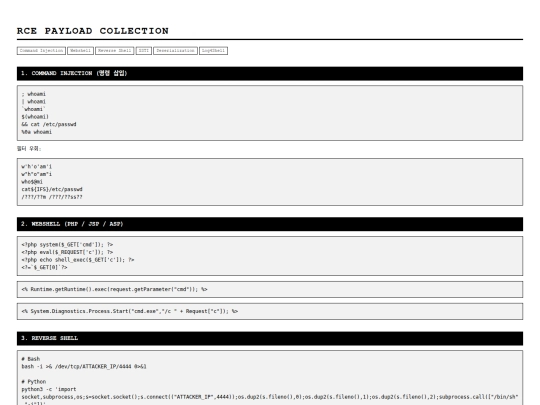Open the Command Injection nav link

41,51
